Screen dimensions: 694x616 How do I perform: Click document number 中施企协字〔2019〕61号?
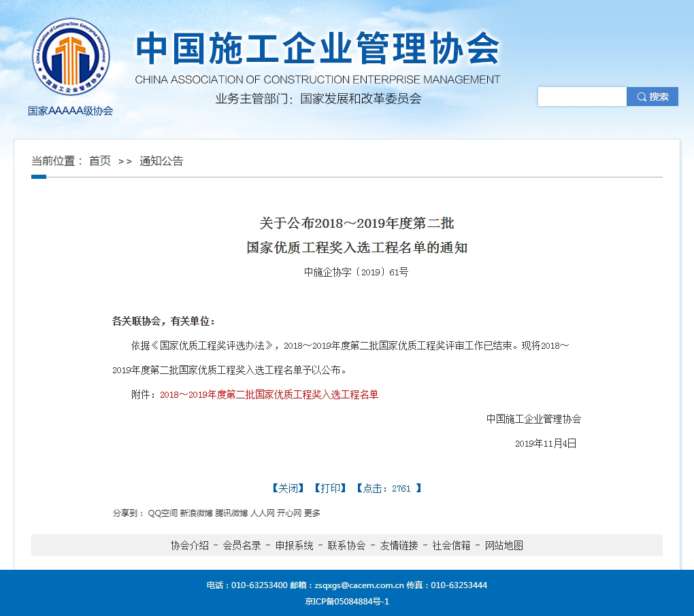point(357,272)
